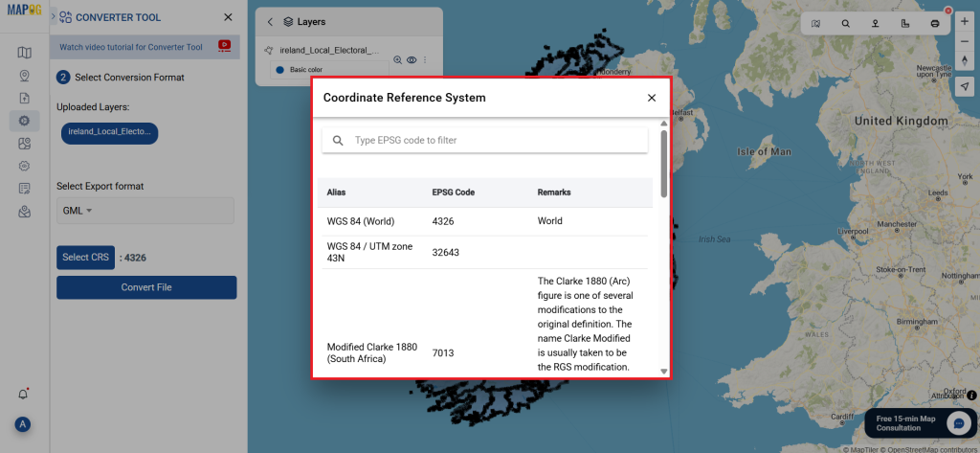This screenshot has height=453, width=980.
Task: Click the YouTube video icon
Action: click(x=224, y=46)
